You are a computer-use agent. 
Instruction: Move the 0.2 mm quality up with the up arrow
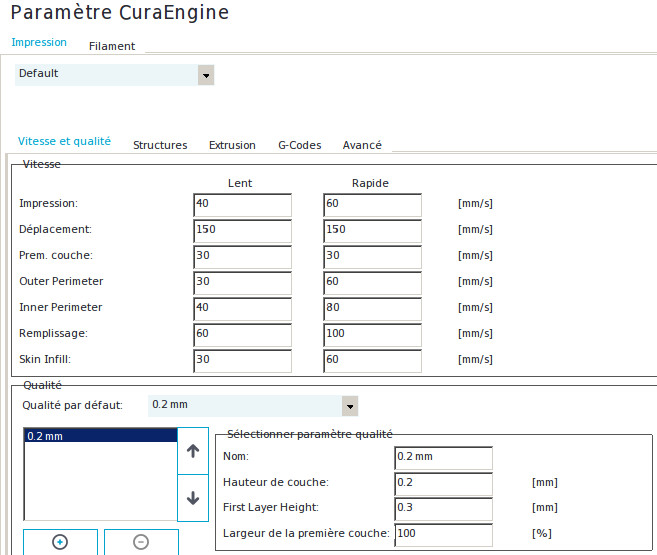[x=193, y=451]
